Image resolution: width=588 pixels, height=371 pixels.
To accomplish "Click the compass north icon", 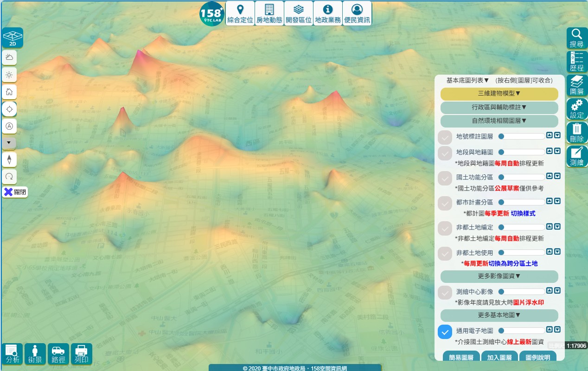I will point(9,159).
